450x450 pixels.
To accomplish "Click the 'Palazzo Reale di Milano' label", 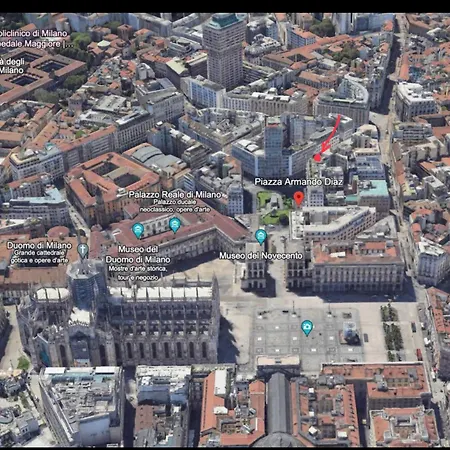I will tap(175, 194).
